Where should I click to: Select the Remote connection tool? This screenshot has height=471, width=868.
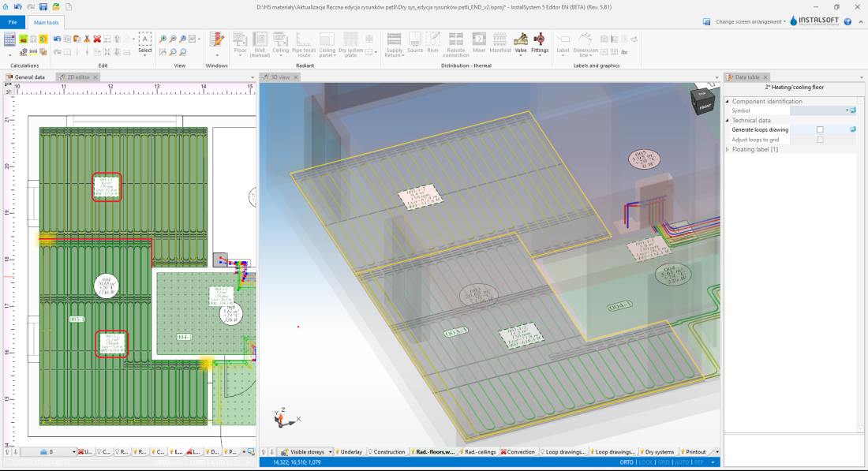pyautogui.click(x=456, y=44)
